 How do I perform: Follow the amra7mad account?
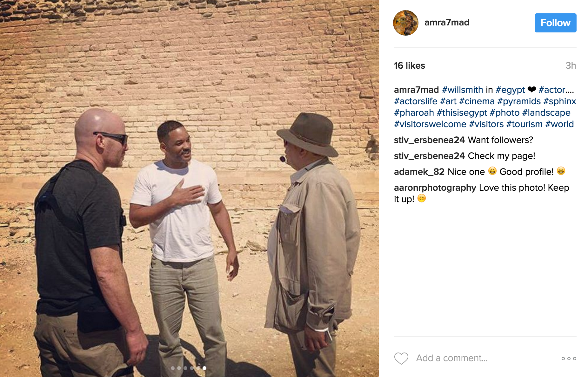click(555, 23)
